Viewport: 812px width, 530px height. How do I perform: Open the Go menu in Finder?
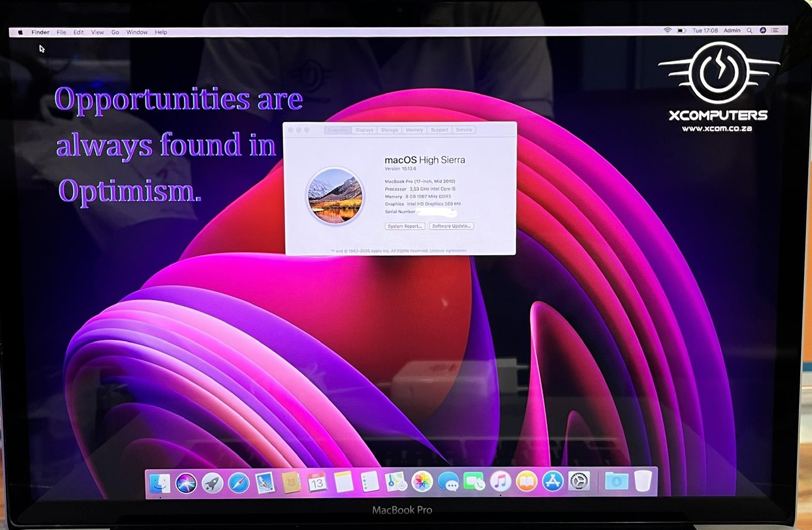coord(115,32)
